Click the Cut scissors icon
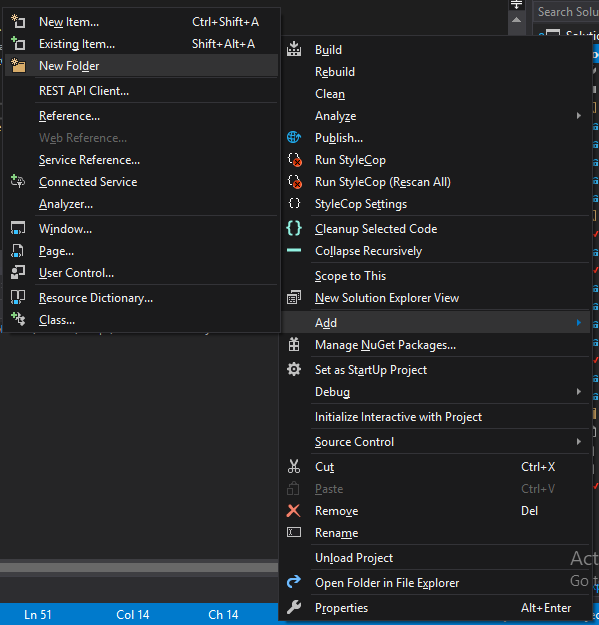The height and width of the screenshot is (625, 599). (294, 466)
